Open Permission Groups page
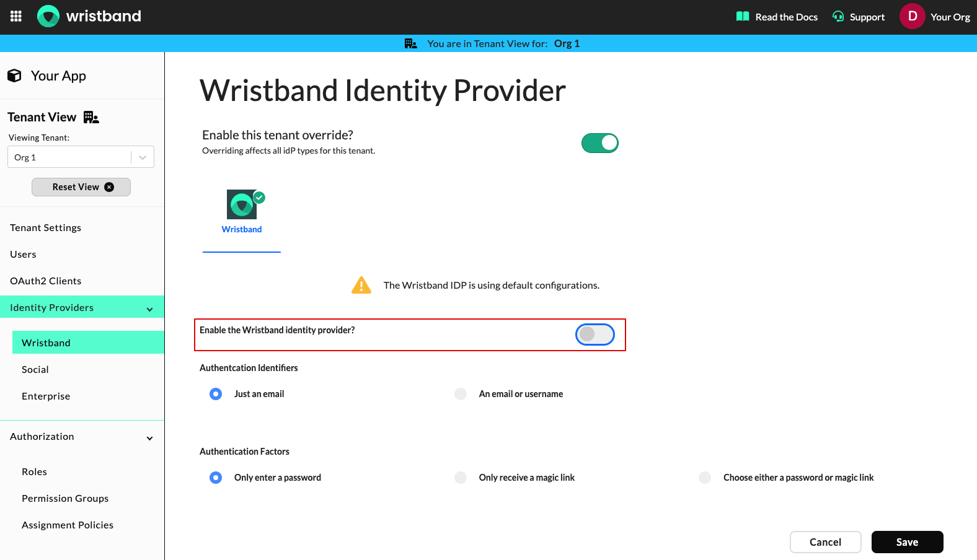 tap(65, 499)
